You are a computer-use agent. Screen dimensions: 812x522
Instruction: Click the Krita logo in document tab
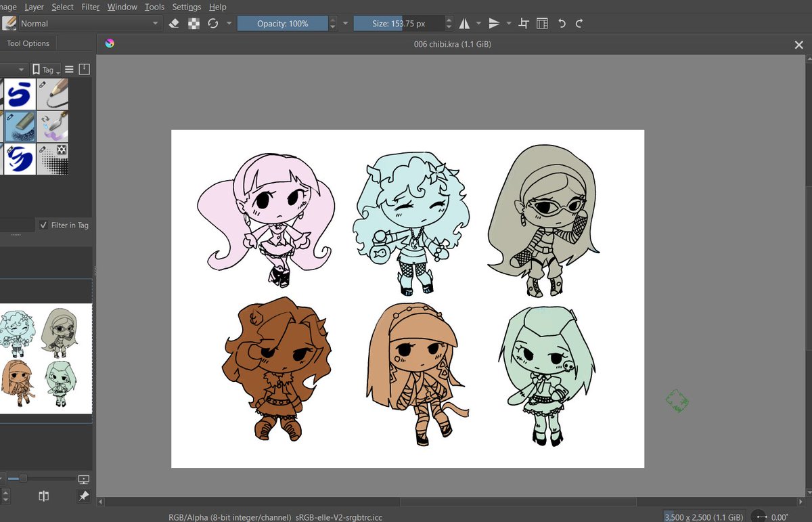(x=110, y=44)
